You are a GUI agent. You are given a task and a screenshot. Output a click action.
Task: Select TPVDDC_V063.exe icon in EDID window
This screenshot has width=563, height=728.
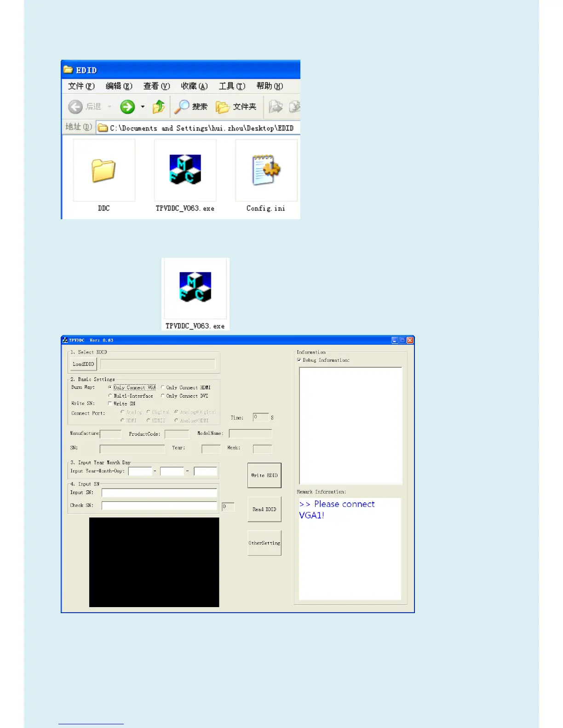pyautogui.click(x=185, y=170)
